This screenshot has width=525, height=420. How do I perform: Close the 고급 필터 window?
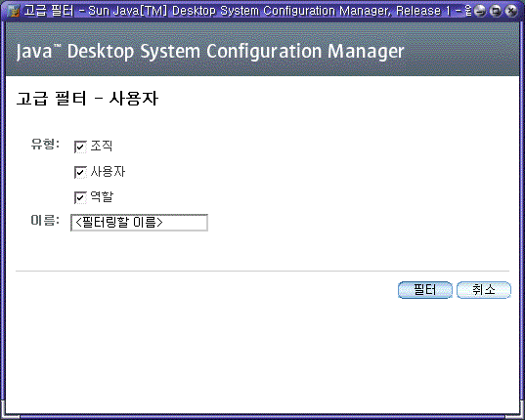(511, 11)
